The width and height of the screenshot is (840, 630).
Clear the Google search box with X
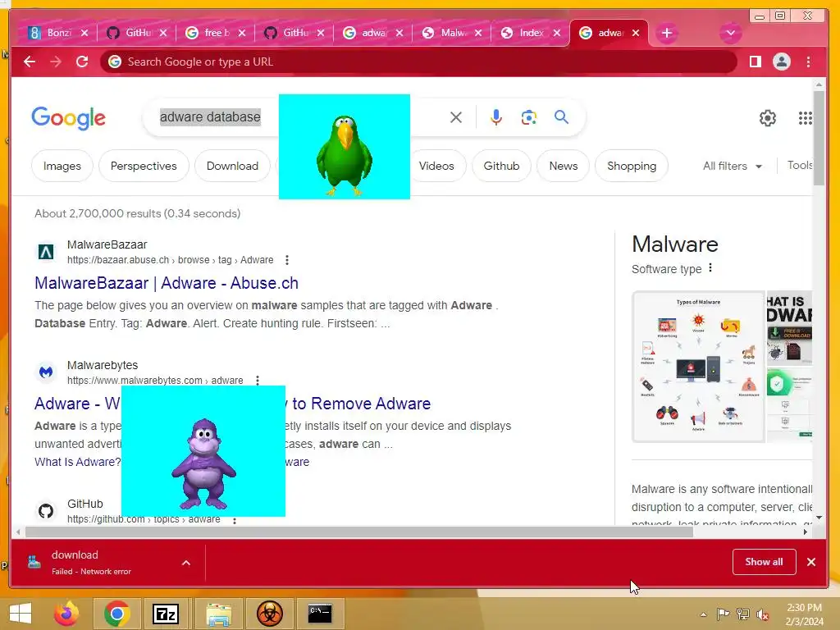coord(456,117)
